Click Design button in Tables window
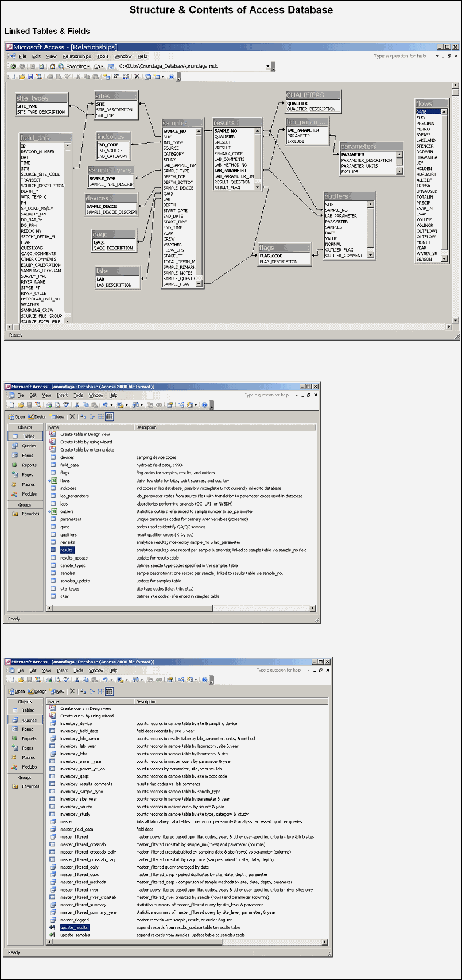The image size is (462, 980). pyautogui.click(x=37, y=417)
